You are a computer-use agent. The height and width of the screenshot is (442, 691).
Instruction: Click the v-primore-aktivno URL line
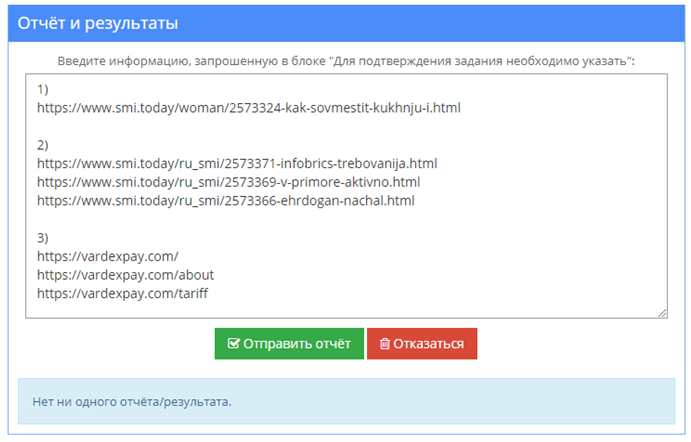pyautogui.click(x=228, y=182)
